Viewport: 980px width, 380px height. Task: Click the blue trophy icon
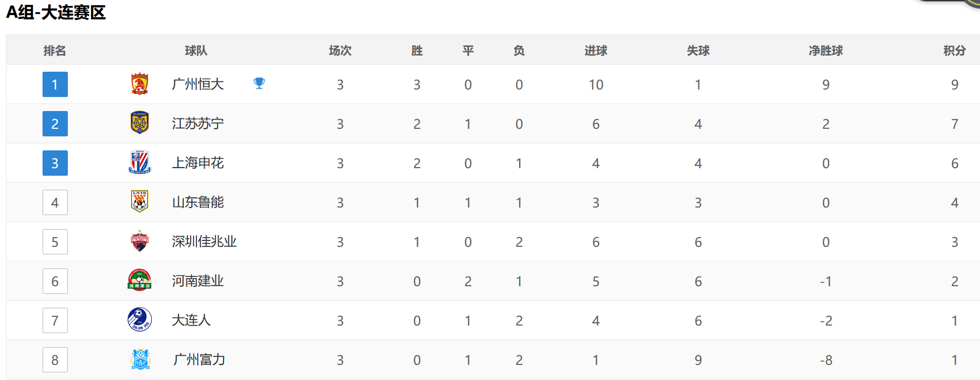click(259, 84)
